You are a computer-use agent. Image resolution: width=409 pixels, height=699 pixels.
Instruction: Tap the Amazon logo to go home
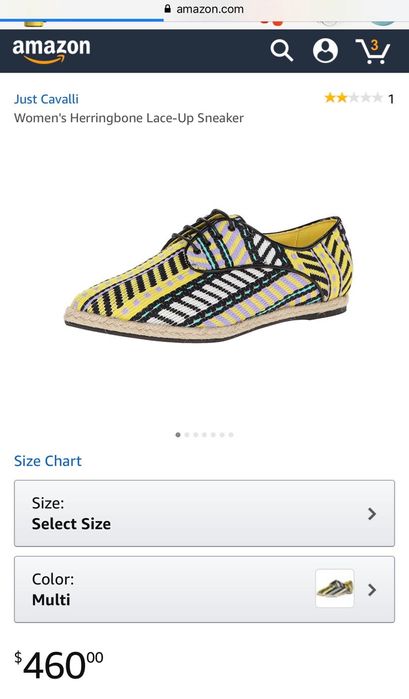coord(51,50)
